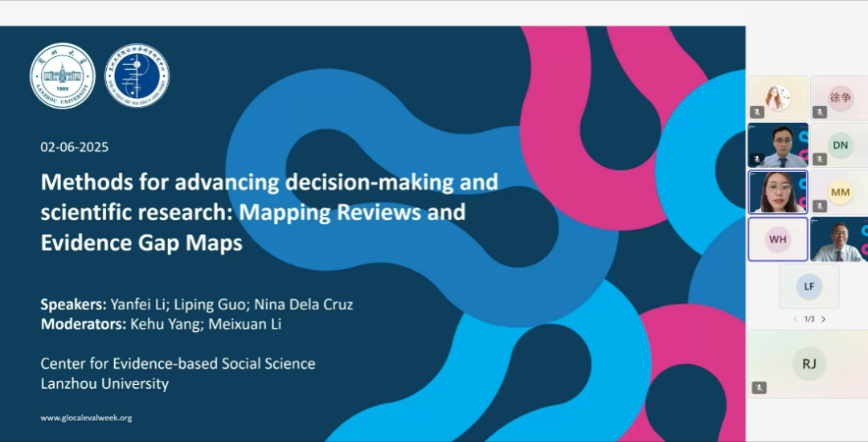The image size is (868, 442).
Task: Select the DN participant tile
Action: tap(840, 145)
